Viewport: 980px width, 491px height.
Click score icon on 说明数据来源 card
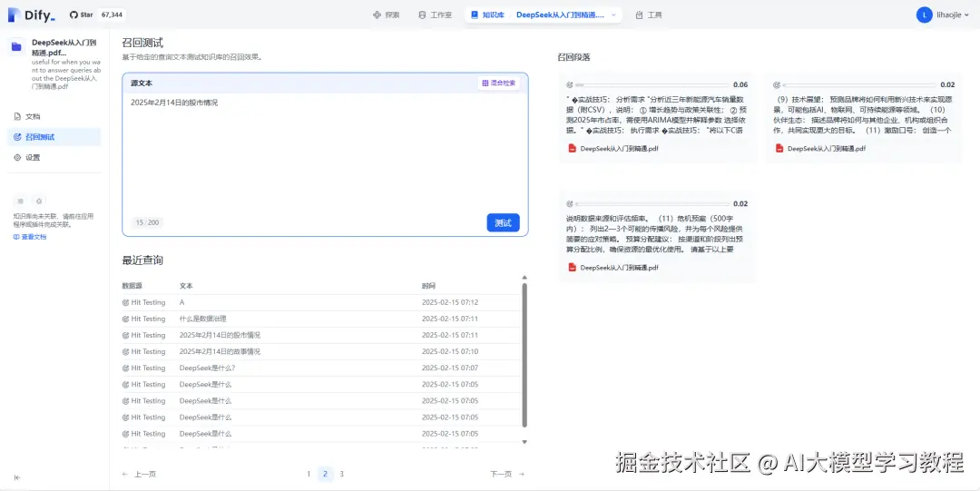pos(569,204)
